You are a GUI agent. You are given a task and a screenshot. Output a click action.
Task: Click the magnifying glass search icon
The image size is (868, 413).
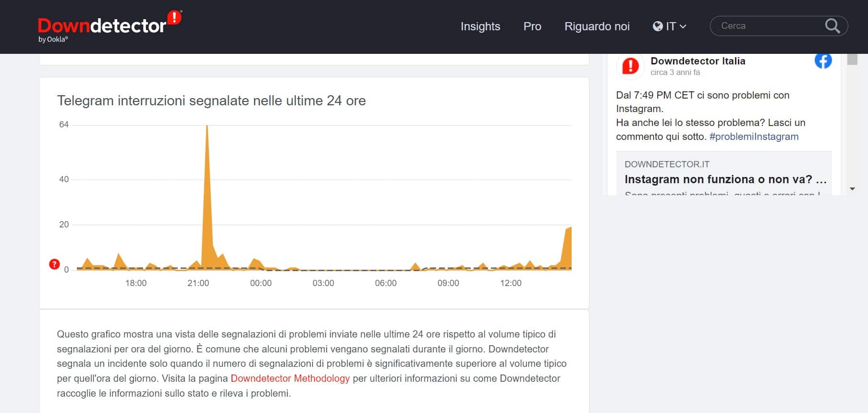[x=832, y=26]
